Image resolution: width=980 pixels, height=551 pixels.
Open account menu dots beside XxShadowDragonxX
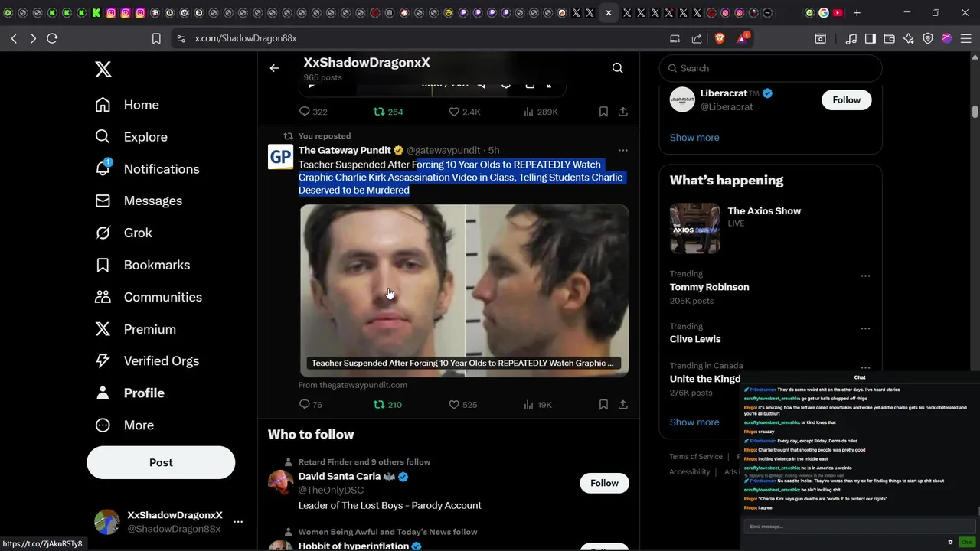(238, 522)
